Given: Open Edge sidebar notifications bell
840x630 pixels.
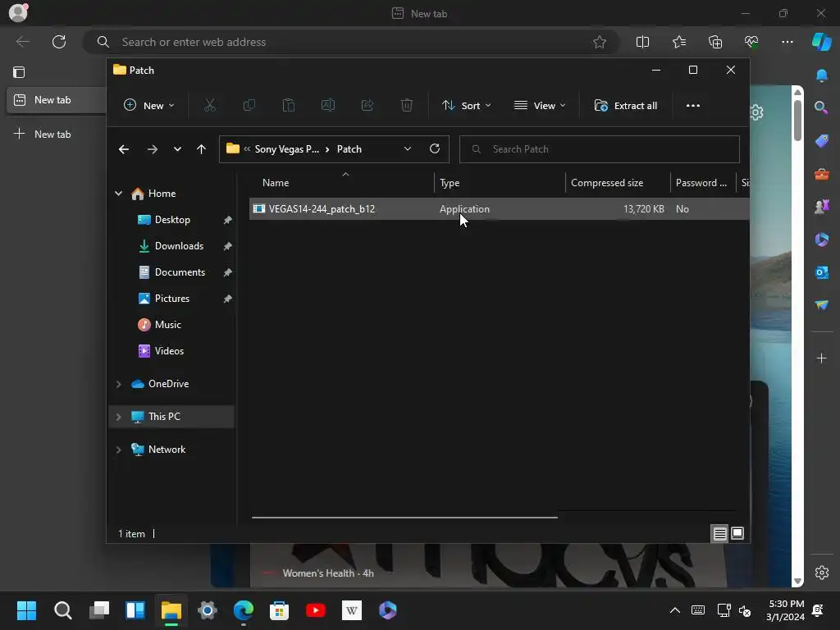Looking at the screenshot, I should (821, 75).
